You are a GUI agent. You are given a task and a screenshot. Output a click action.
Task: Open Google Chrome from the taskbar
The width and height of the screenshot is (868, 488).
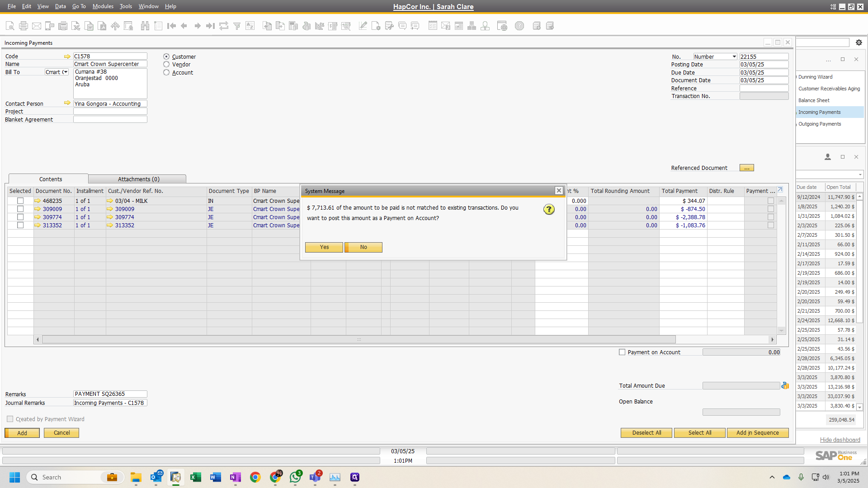pos(255,477)
